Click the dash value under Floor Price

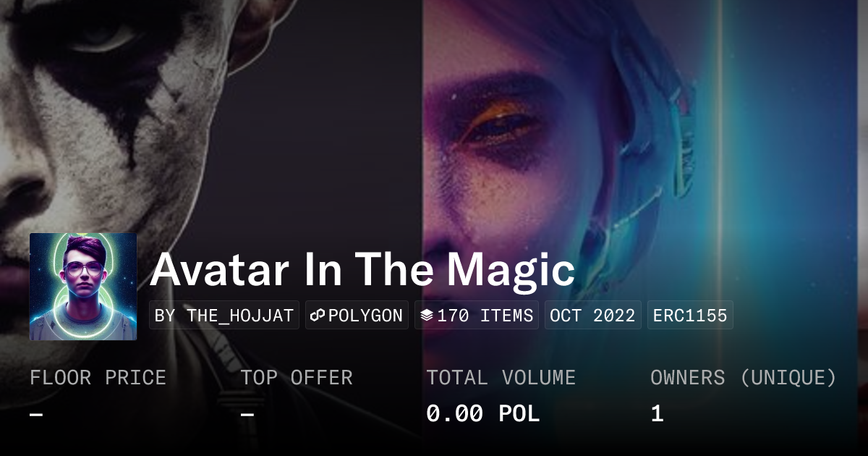(36, 414)
